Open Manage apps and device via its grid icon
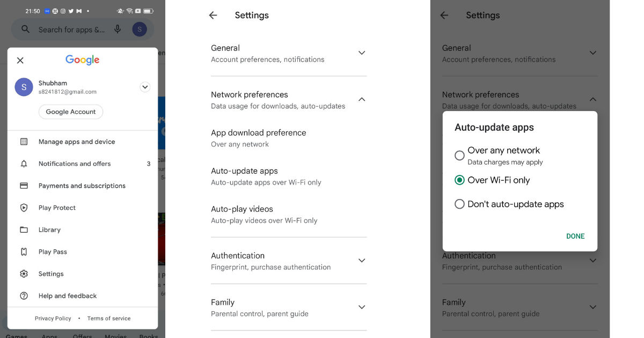This screenshot has height=338, width=644. click(x=24, y=142)
